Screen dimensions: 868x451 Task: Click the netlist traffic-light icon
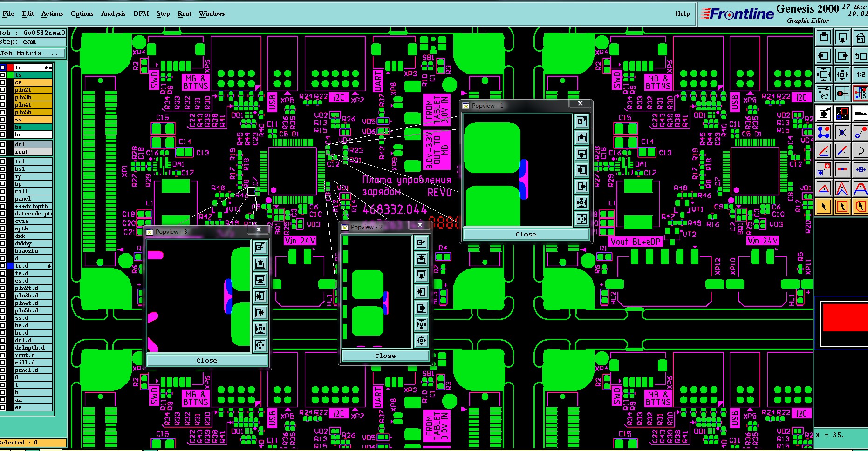coord(860,93)
